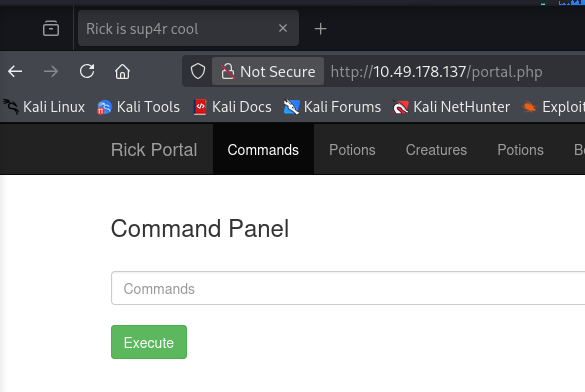
Task: Open the Commands navigation tab
Action: coord(263,150)
